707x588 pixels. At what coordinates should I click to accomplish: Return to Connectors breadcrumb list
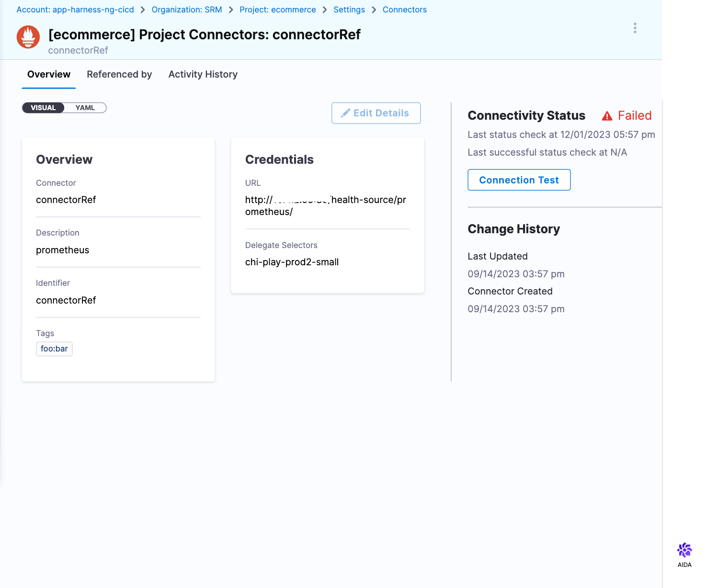[x=404, y=10]
